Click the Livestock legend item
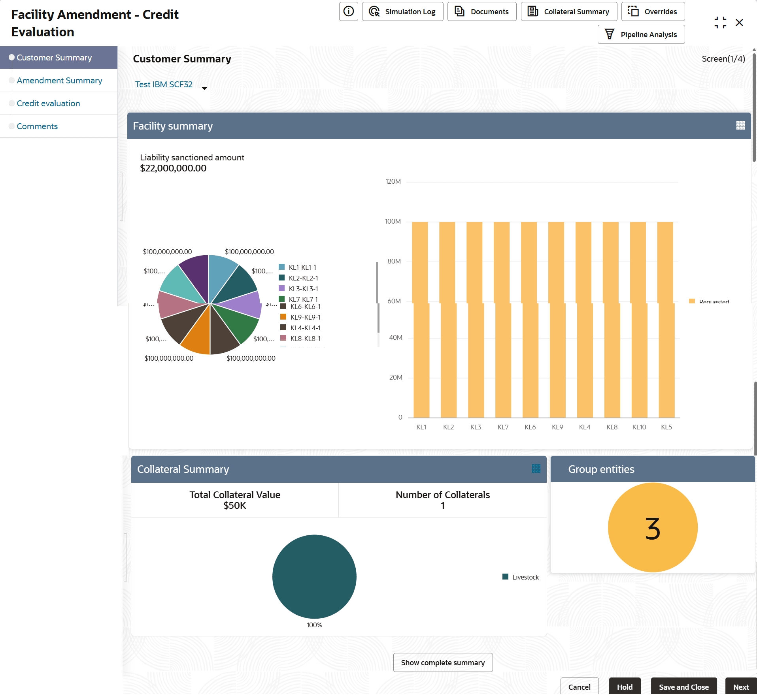 pos(521,577)
